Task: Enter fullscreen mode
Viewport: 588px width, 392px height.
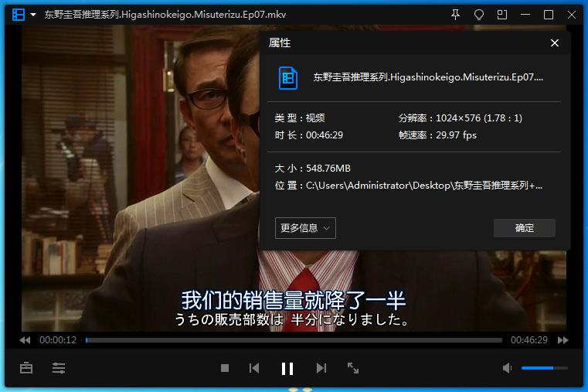Action: click(353, 368)
